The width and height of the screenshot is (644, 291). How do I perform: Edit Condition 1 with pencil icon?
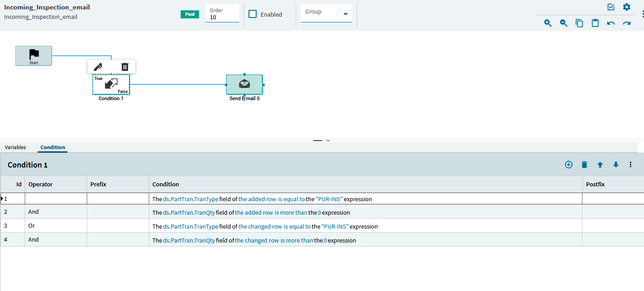(x=98, y=67)
